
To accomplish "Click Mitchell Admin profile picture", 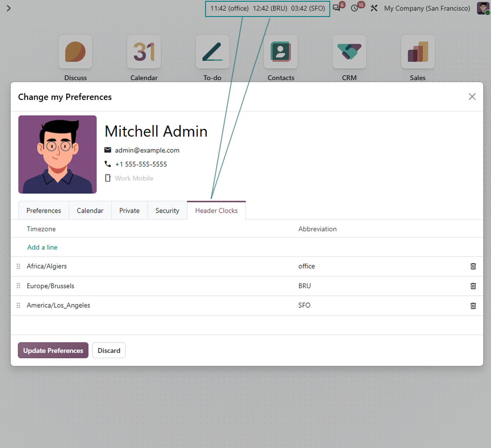I will click(57, 154).
